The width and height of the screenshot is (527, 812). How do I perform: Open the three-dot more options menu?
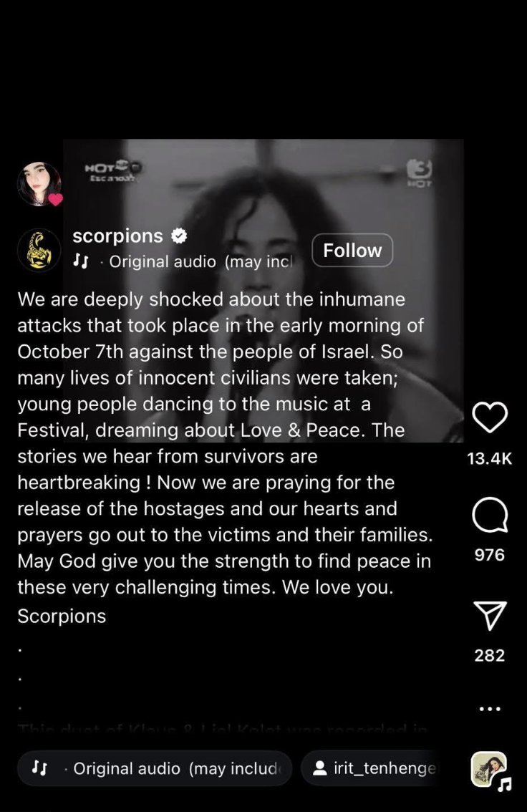(x=490, y=708)
